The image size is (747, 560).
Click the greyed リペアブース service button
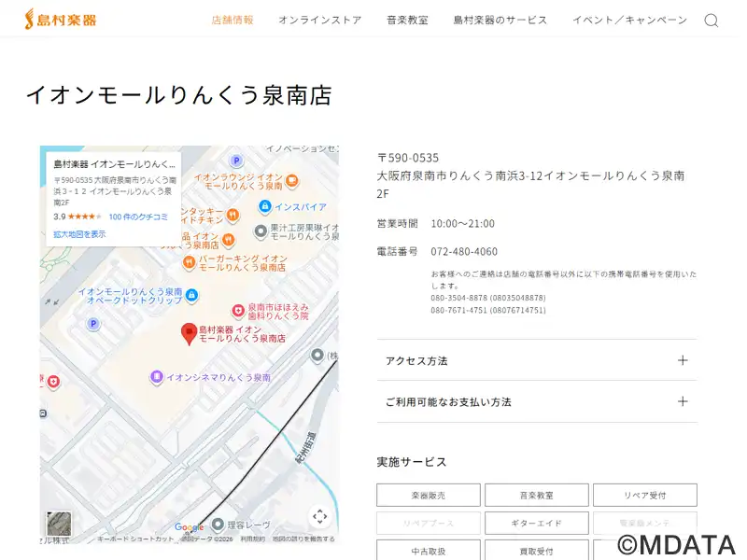pos(429,523)
